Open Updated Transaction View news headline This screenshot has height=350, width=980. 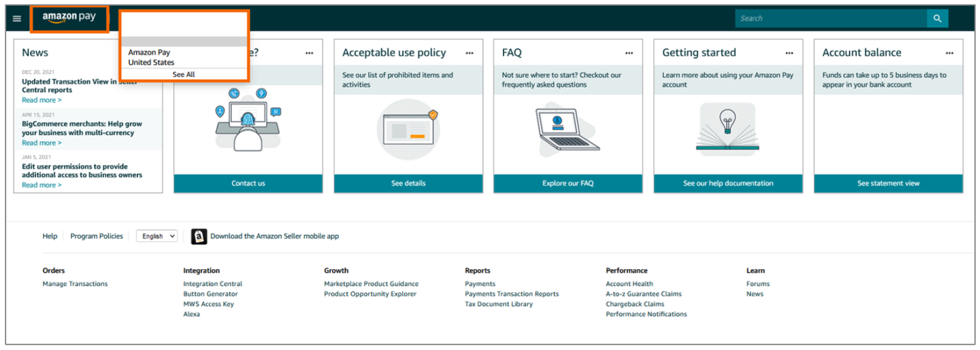pyautogui.click(x=80, y=86)
